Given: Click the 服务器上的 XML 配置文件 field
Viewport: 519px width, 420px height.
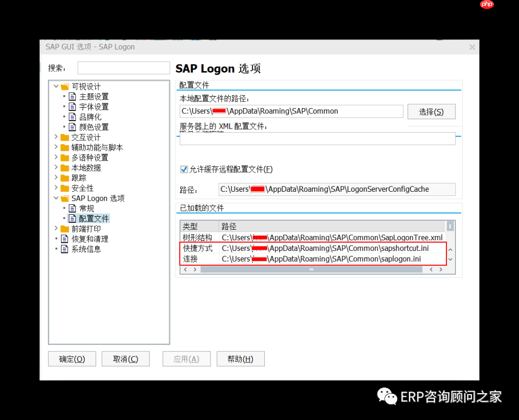Looking at the screenshot, I should [x=318, y=139].
